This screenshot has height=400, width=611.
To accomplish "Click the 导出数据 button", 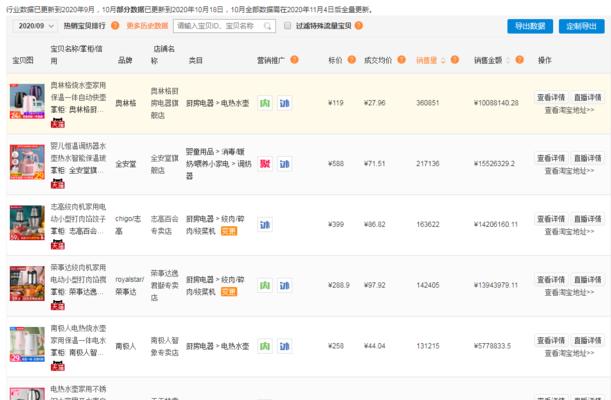I will click(530, 26).
